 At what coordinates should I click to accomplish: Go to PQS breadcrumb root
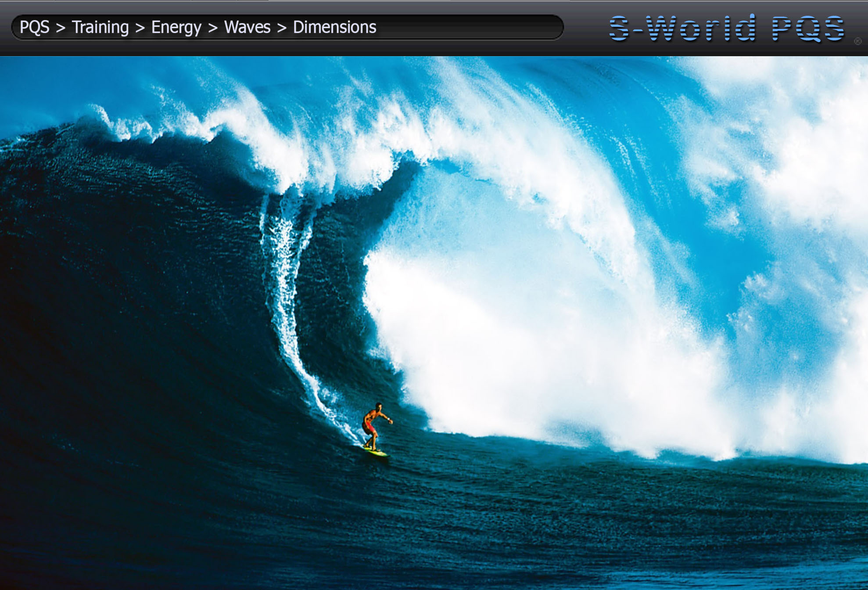[x=35, y=27]
